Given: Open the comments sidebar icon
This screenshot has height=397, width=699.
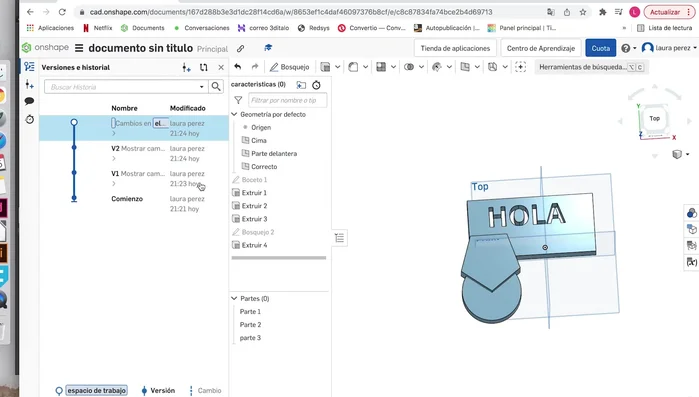Looking at the screenshot, I should (29, 101).
